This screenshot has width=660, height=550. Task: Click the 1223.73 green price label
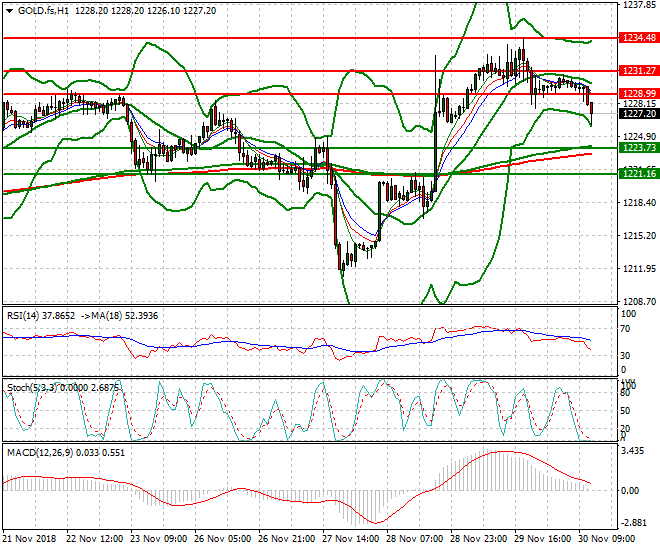[639, 147]
